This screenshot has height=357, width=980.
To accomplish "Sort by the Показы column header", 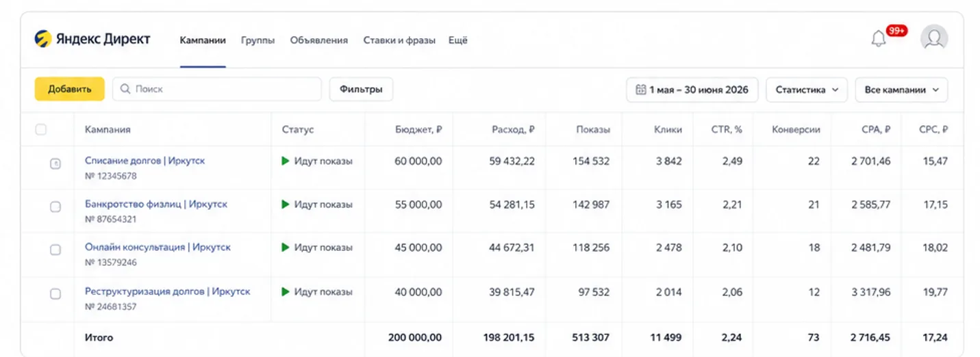I will 593,129.
